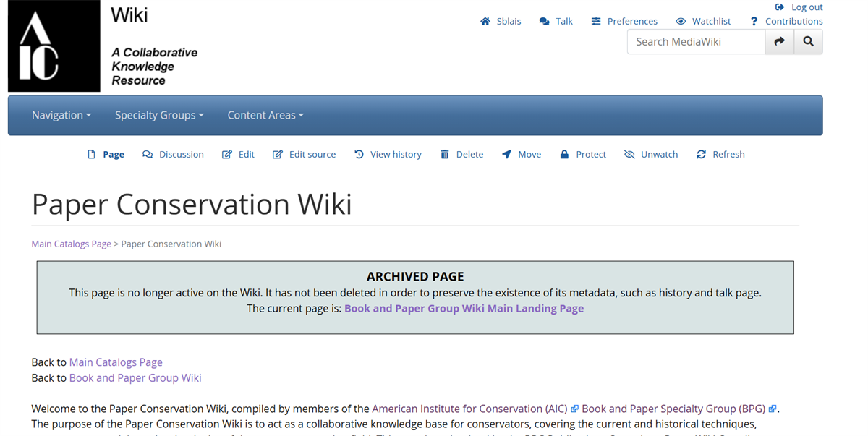
Task: Click Book and Paper Group Wiki link
Action: (x=135, y=377)
